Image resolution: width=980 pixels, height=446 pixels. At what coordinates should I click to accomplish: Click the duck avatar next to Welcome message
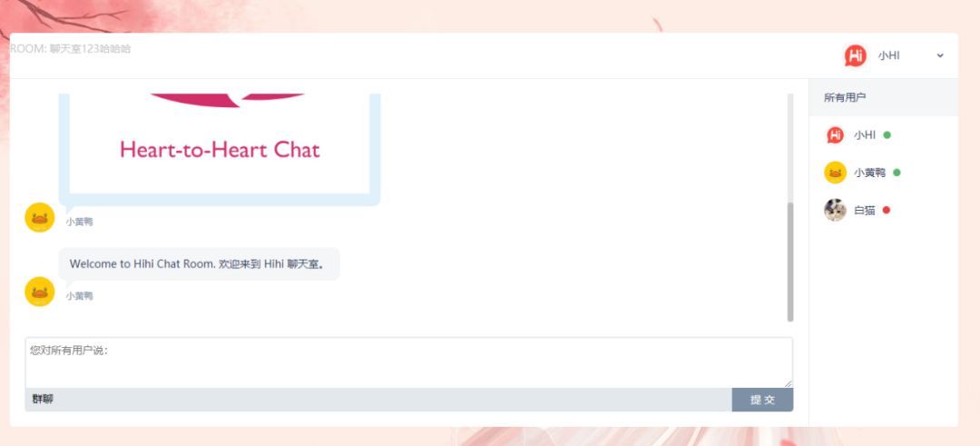39,292
